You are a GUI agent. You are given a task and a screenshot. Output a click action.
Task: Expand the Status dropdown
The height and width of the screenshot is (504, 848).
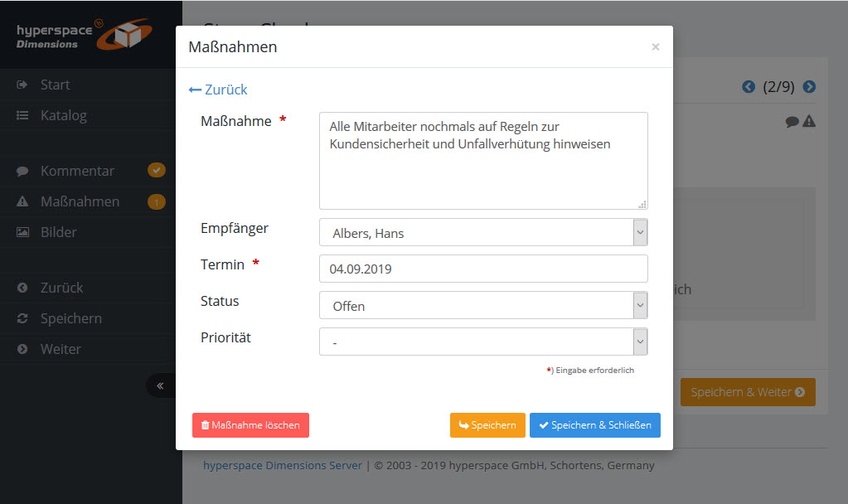[482, 306]
